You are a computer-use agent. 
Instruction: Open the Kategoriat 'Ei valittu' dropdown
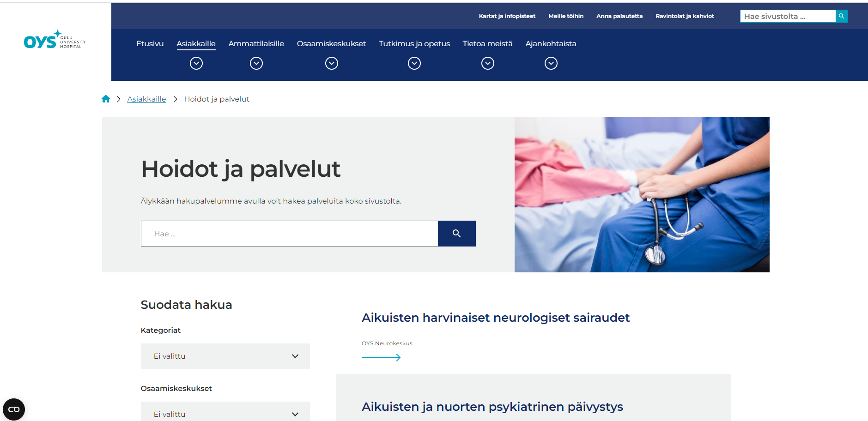click(225, 356)
